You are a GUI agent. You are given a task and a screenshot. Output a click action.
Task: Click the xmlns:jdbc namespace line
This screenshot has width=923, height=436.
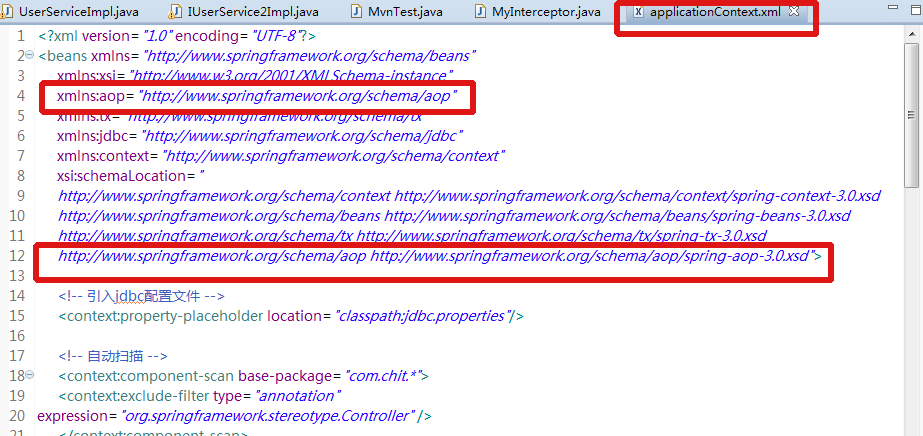pyautogui.click(x=260, y=136)
